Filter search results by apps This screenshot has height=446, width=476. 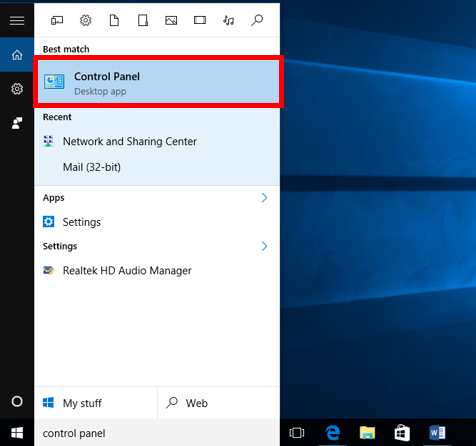coord(57,21)
